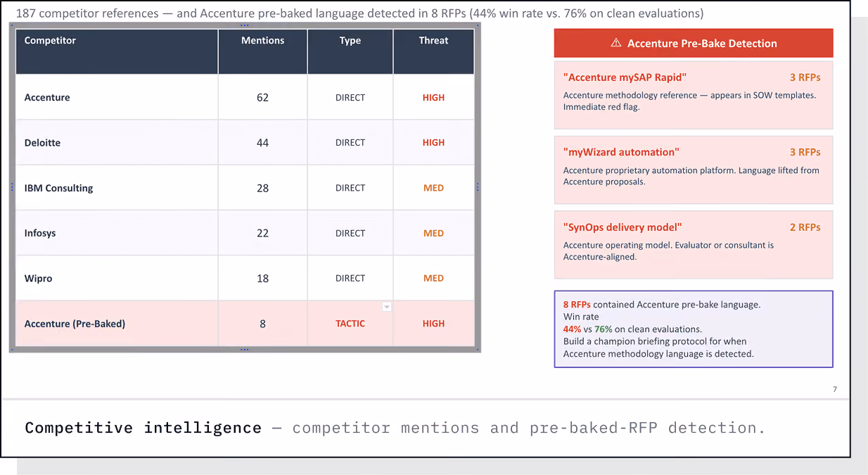This screenshot has width=868, height=475.
Task: Click the MED threat cell in the IBM Consulting row
Action: 433,188
